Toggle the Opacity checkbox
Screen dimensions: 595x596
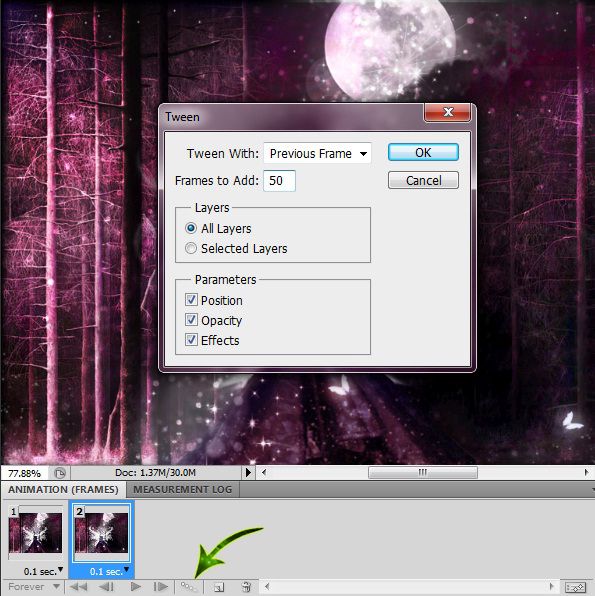(x=191, y=320)
